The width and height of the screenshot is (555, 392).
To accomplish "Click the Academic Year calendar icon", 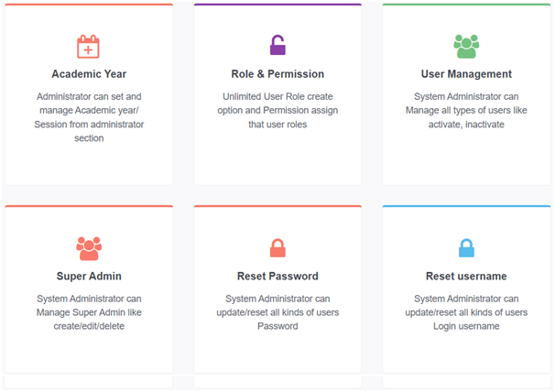I will pyautogui.click(x=88, y=47).
